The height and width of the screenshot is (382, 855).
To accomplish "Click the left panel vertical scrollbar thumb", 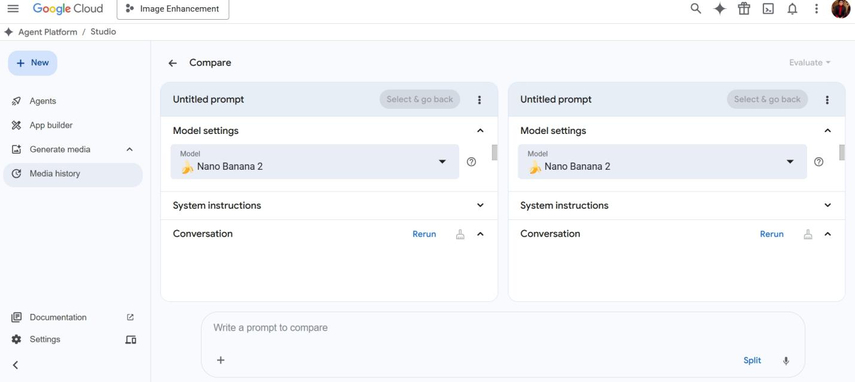I will (x=495, y=153).
